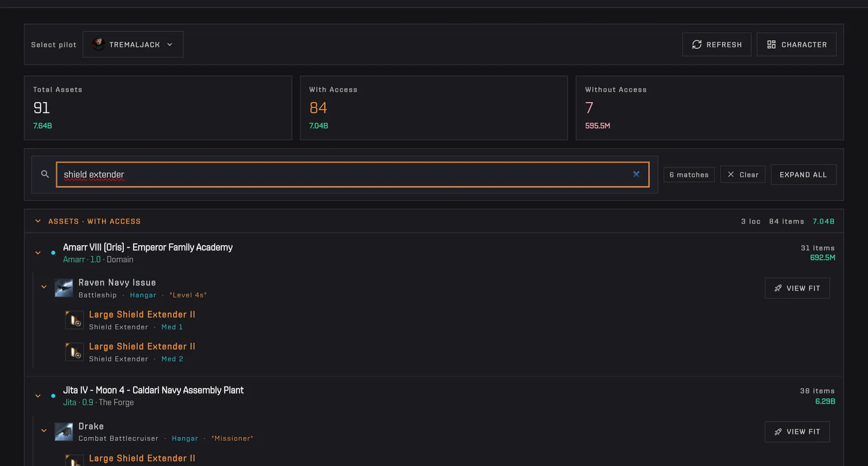
Task: Click the Drake ship thumbnail
Action: click(64, 432)
